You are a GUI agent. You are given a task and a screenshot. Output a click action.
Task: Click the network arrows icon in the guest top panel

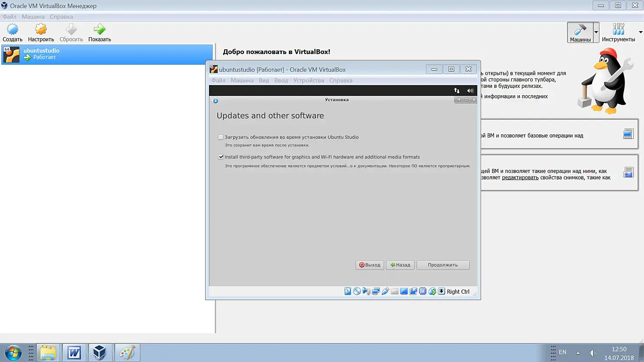pos(457,90)
